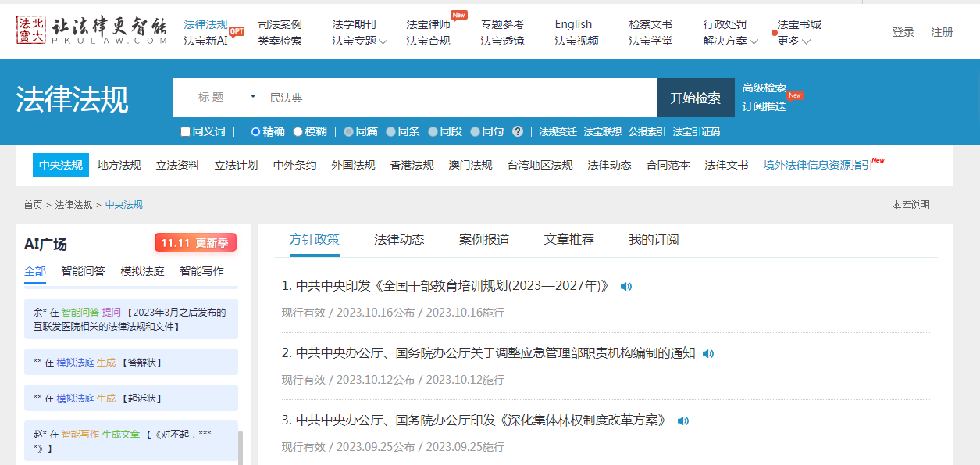The image size is (980, 465).
Task: Click the New badge next to 订阅推送
Action: (796, 95)
